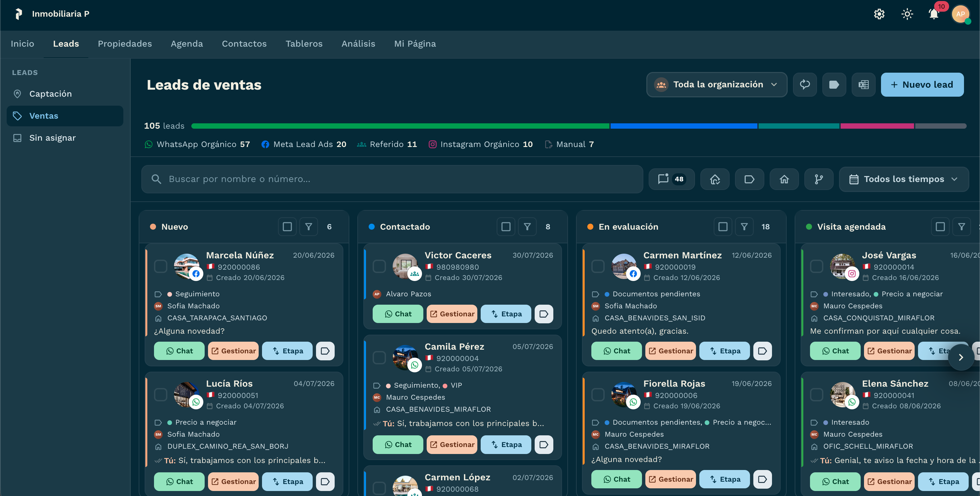Open Propiedades tab
Viewport: 980px width, 496px height.
[125, 44]
